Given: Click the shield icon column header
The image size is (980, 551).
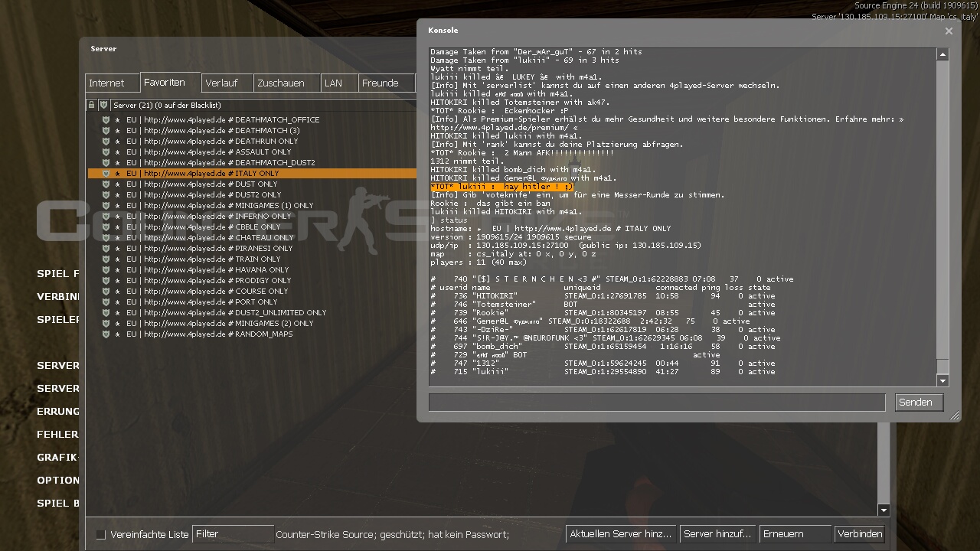Looking at the screenshot, I should pyautogui.click(x=103, y=105).
